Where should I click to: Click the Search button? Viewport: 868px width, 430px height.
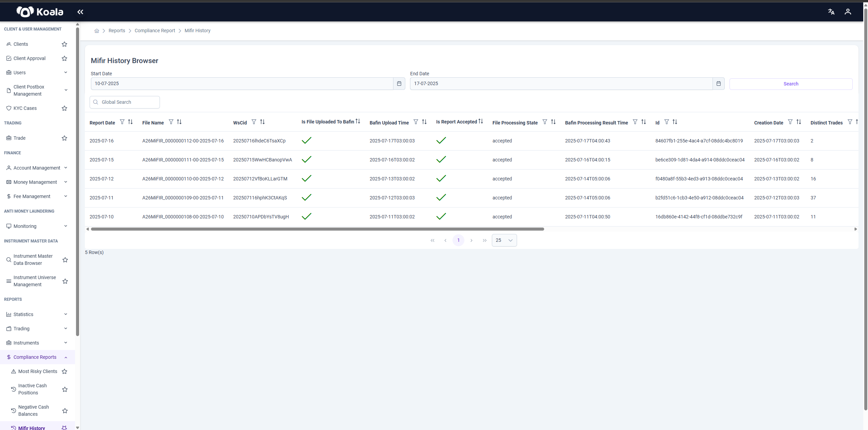(791, 84)
